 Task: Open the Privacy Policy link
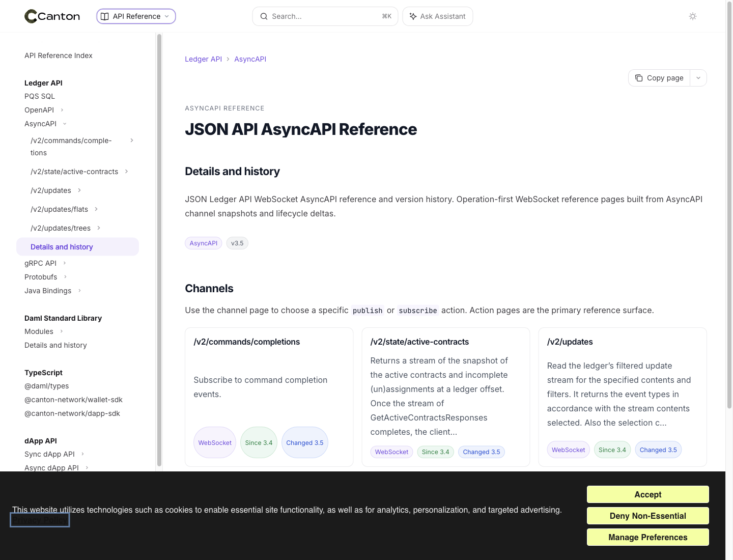[x=40, y=520]
